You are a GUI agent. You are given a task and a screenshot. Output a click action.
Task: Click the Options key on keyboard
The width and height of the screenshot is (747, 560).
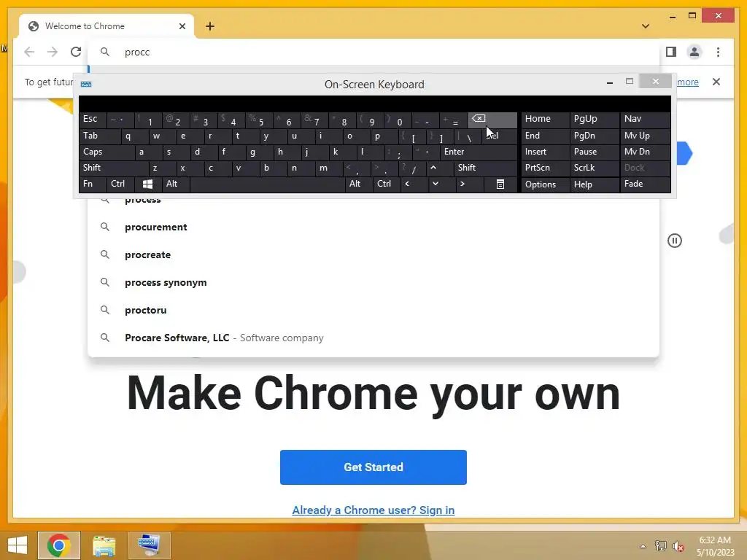546,184
